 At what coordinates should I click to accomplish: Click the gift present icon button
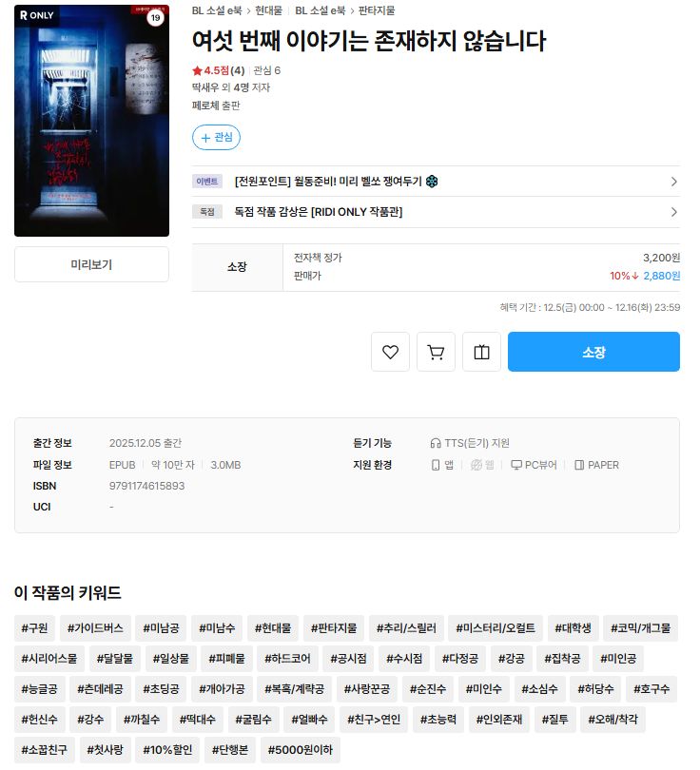coord(481,352)
